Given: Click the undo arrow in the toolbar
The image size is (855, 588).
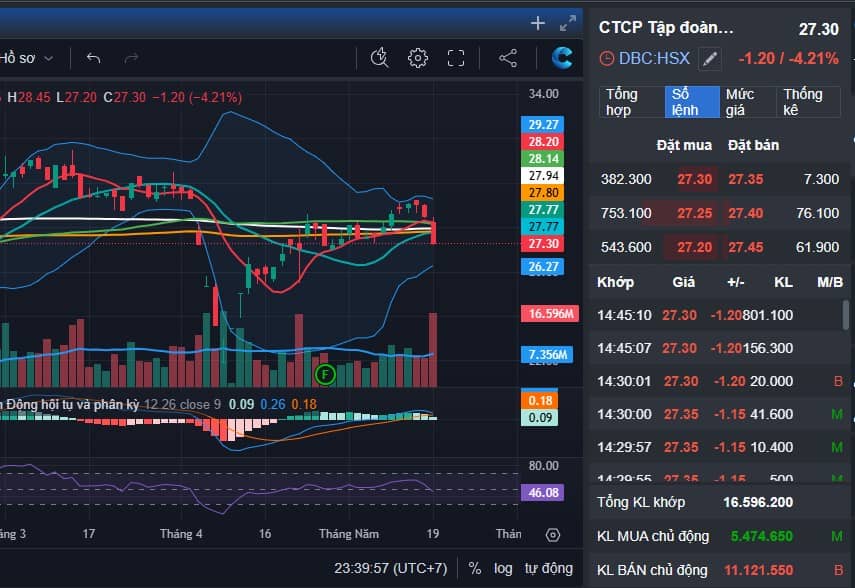Looking at the screenshot, I should click(x=93, y=59).
